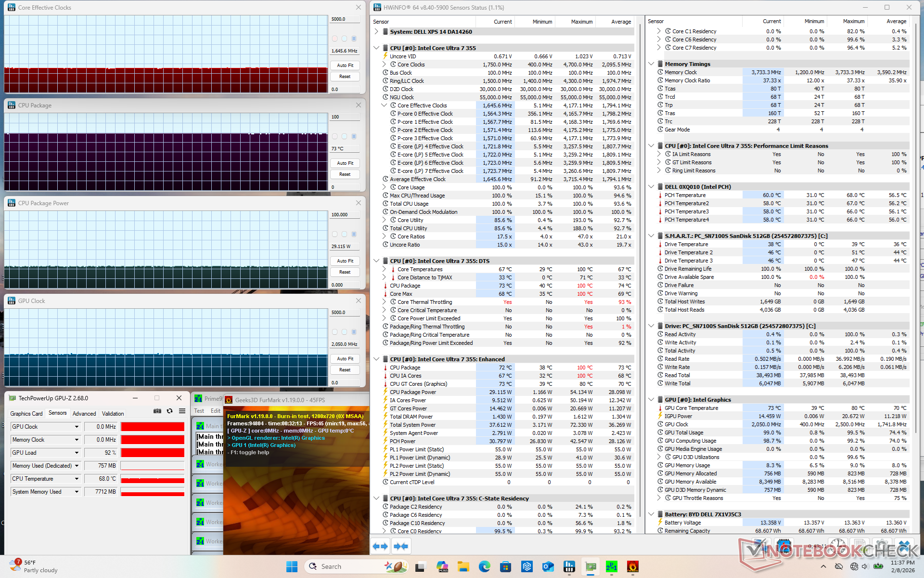Screen dimensions: 924x578
Task: Toggle blue checkbox in CPU Package Power graph
Action: point(354,234)
